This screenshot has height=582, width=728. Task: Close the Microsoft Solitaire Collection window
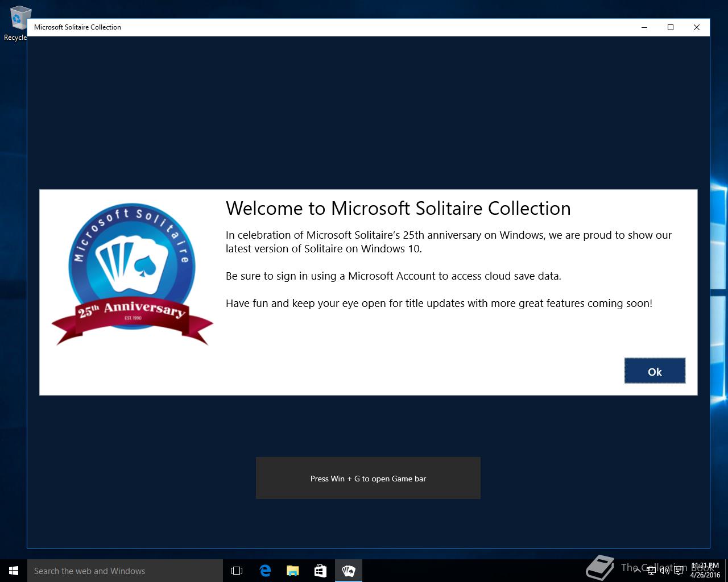pyautogui.click(x=697, y=27)
